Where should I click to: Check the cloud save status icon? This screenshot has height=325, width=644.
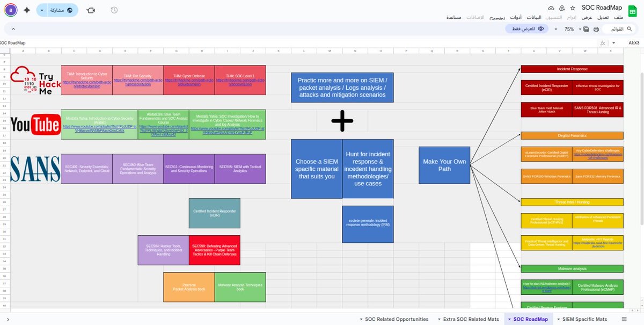tap(551, 8)
